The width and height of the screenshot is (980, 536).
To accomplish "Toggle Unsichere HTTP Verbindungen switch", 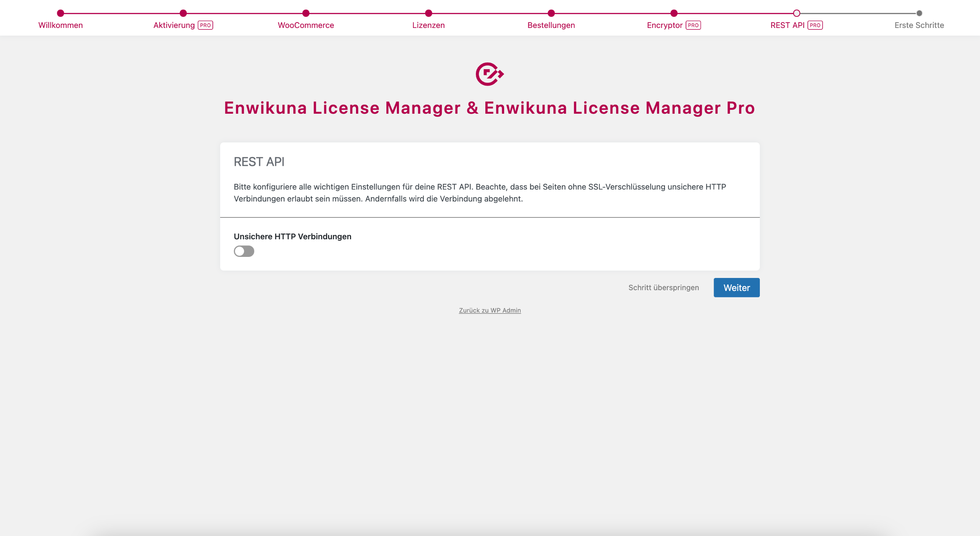I will pos(244,251).
